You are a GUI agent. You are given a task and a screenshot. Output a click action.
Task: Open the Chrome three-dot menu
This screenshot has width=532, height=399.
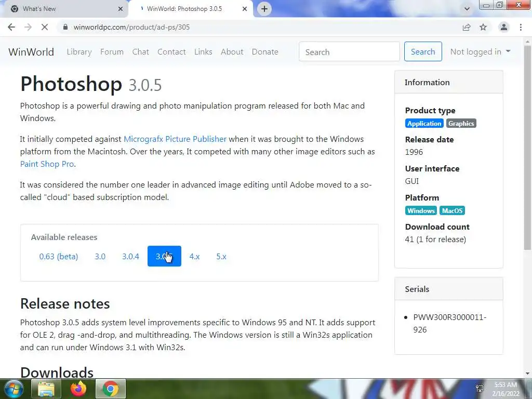click(x=521, y=27)
